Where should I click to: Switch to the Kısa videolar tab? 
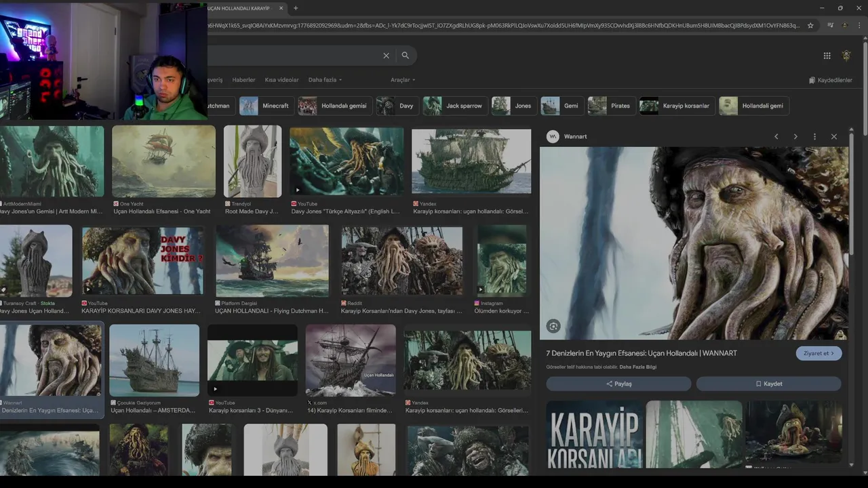281,80
